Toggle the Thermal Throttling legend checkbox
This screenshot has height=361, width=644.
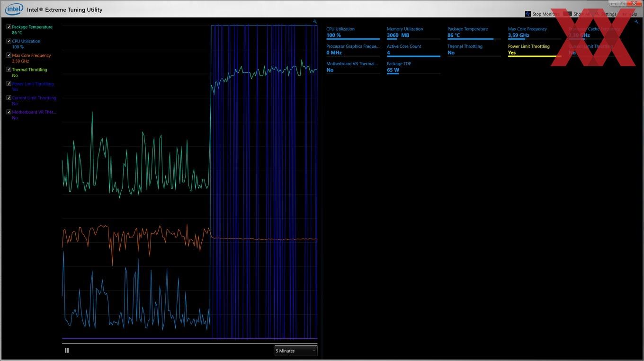pyautogui.click(x=9, y=70)
